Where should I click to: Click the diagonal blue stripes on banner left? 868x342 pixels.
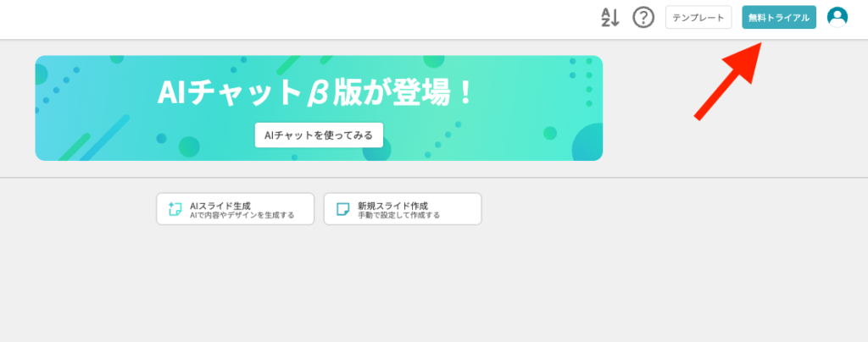(x=93, y=139)
